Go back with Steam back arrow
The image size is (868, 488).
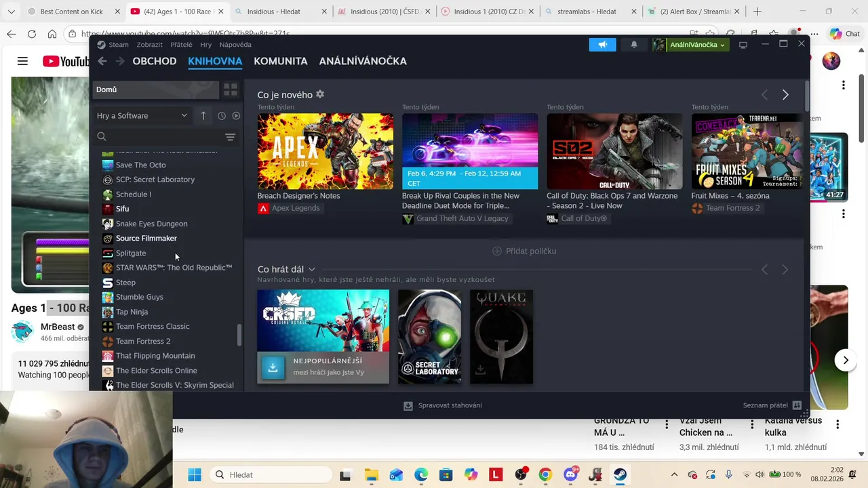click(102, 61)
